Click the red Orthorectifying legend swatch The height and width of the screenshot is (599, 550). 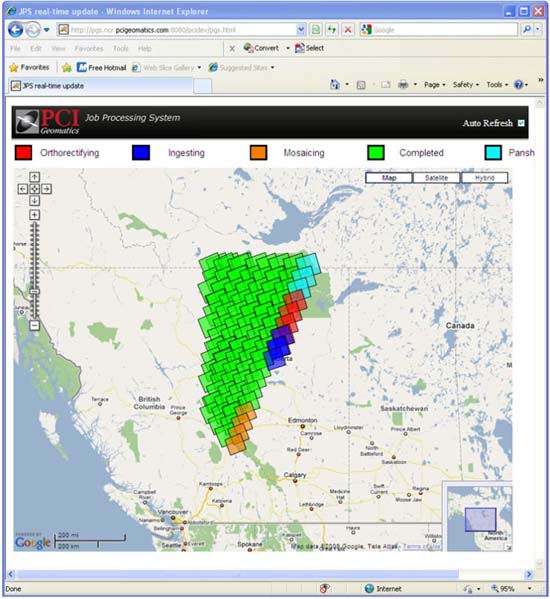pyautogui.click(x=24, y=152)
